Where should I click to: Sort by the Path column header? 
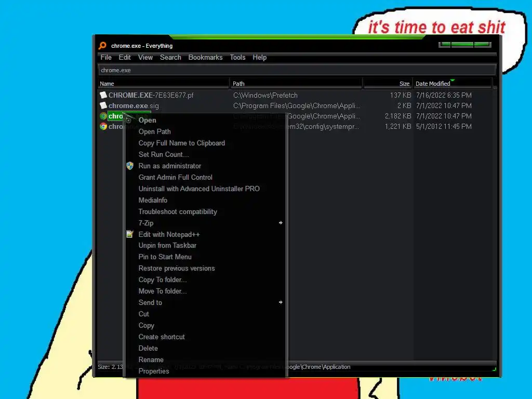coord(296,84)
